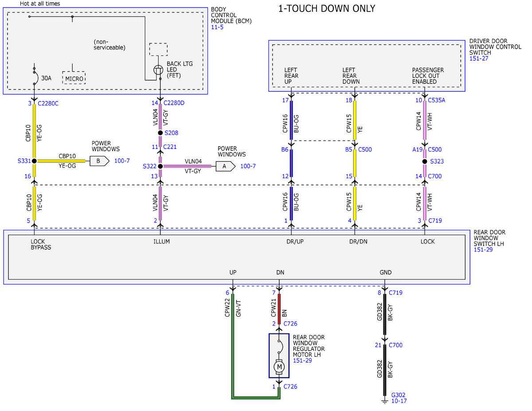Open the 100-7 link next to arrow A
This screenshot has width=532, height=411.
pos(248,166)
